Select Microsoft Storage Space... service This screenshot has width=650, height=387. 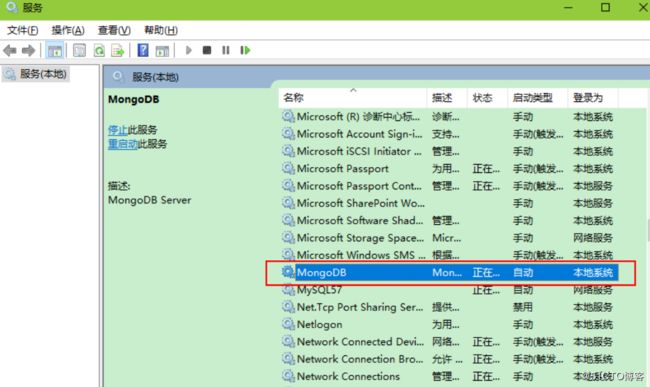coord(450,238)
